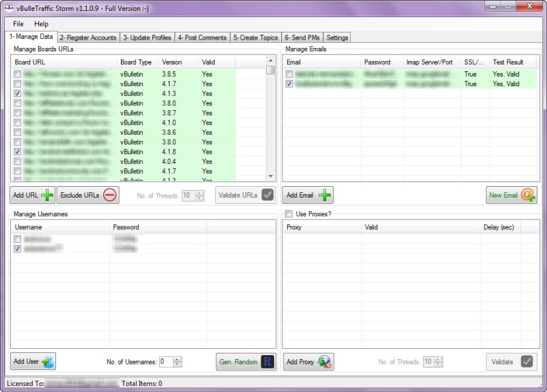Click the Validate URLs checkmark icon
This screenshot has height=392, width=547.
(267, 195)
